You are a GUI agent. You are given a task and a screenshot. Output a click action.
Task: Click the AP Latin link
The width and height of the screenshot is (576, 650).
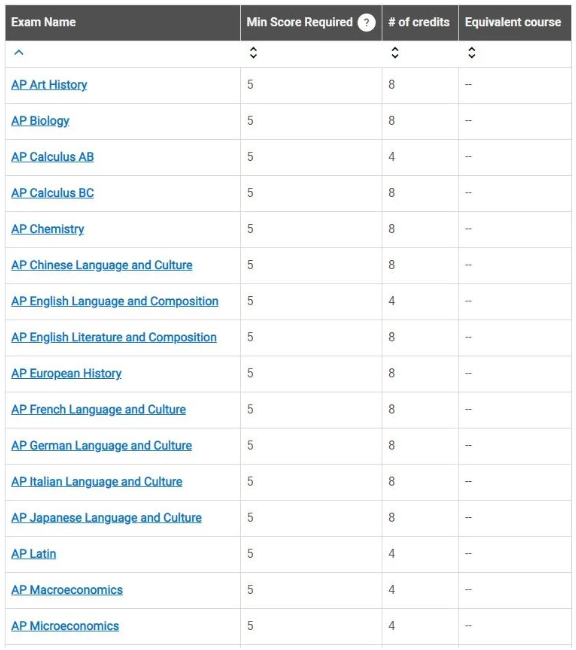34,553
